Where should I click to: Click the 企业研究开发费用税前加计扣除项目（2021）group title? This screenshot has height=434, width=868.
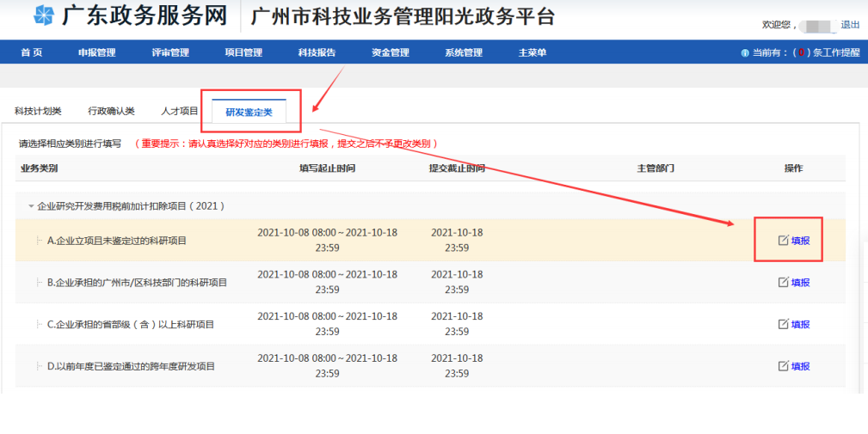click(132, 206)
